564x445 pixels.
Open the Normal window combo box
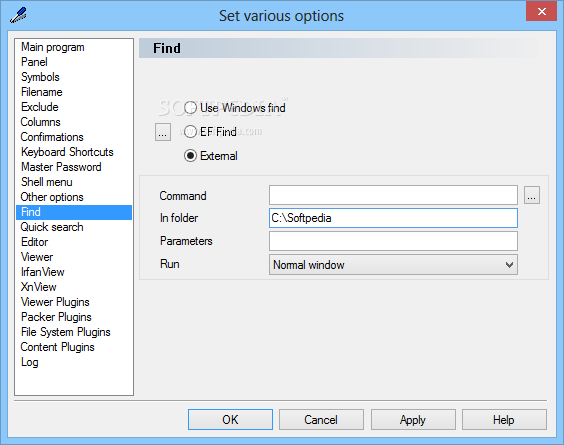[393, 265]
